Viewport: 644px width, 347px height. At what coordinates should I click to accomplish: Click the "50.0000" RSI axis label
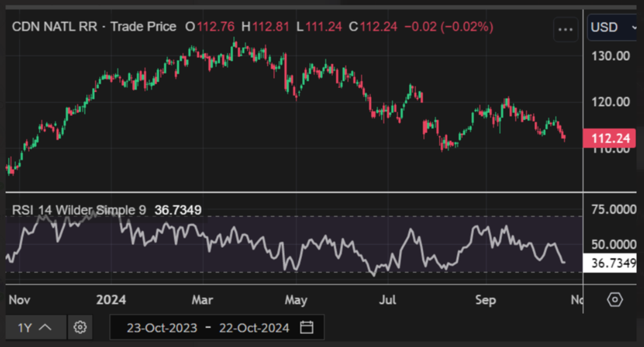(614, 245)
